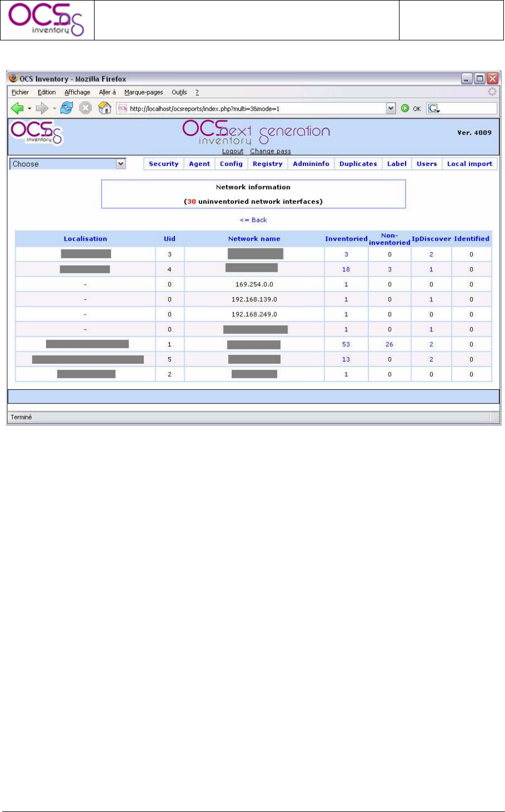Click the Google search engine icon
The width and height of the screenshot is (505, 812).
[434, 109]
